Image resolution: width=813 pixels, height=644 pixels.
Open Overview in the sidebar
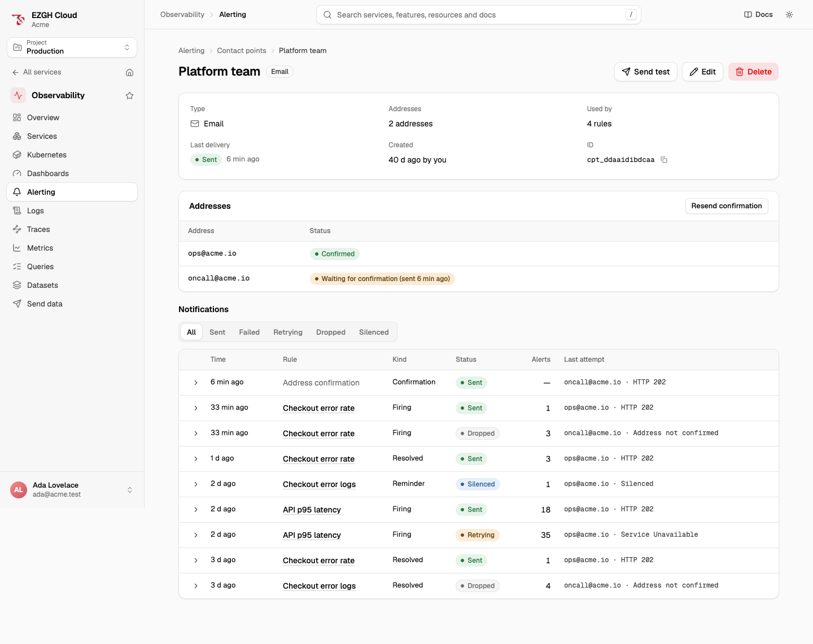click(72, 117)
